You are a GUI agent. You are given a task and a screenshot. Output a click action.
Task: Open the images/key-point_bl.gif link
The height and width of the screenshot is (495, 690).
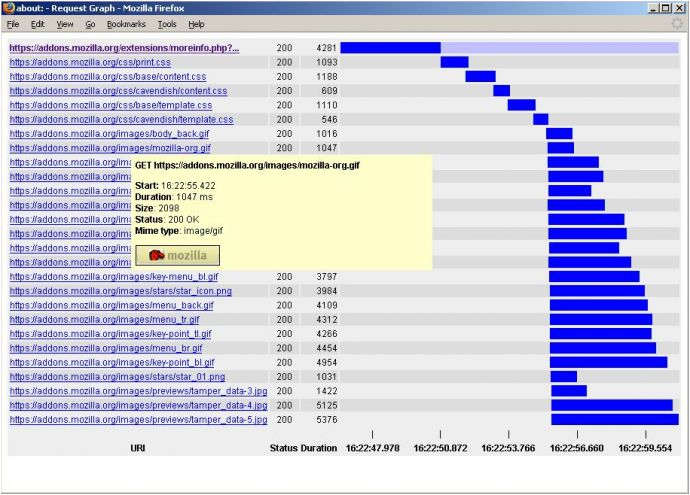point(112,363)
